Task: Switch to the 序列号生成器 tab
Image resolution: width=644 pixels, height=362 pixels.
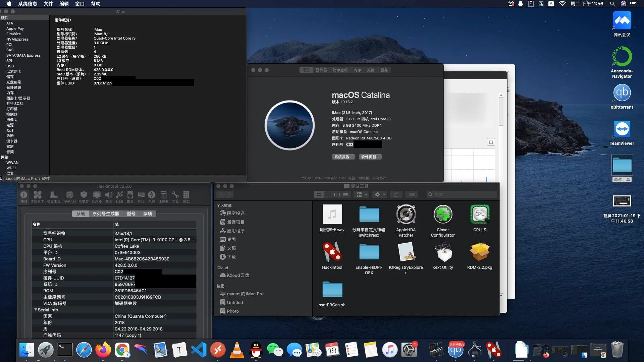Action: point(106,214)
